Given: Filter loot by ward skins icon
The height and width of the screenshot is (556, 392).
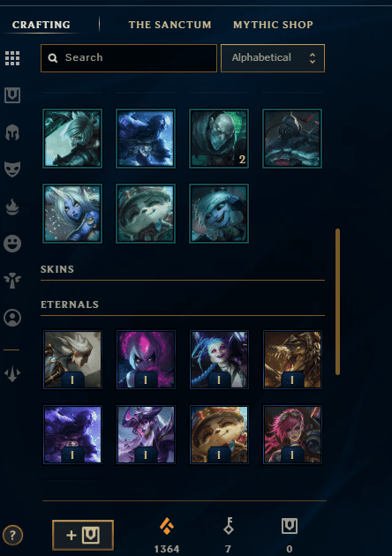Looking at the screenshot, I should [x=12, y=281].
